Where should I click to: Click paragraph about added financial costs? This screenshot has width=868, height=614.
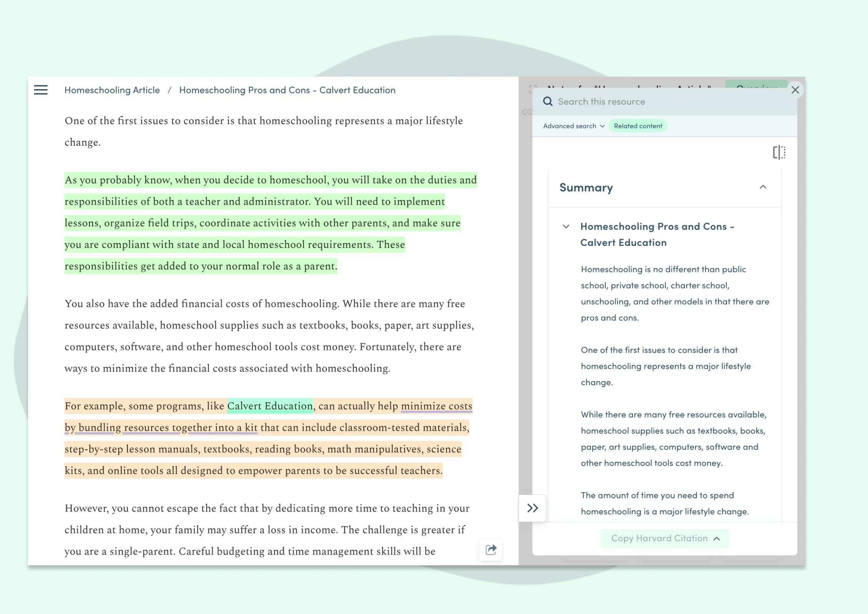coord(269,336)
